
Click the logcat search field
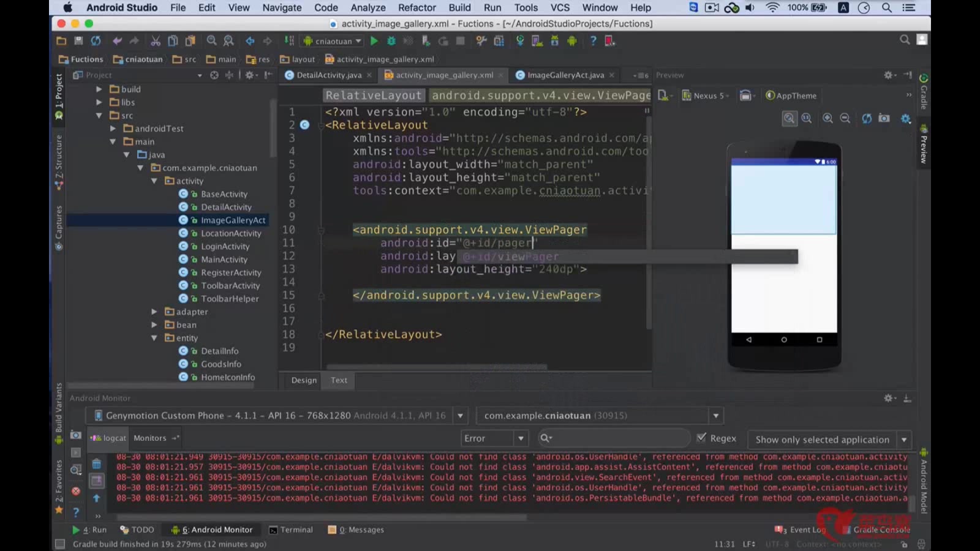[x=616, y=438]
